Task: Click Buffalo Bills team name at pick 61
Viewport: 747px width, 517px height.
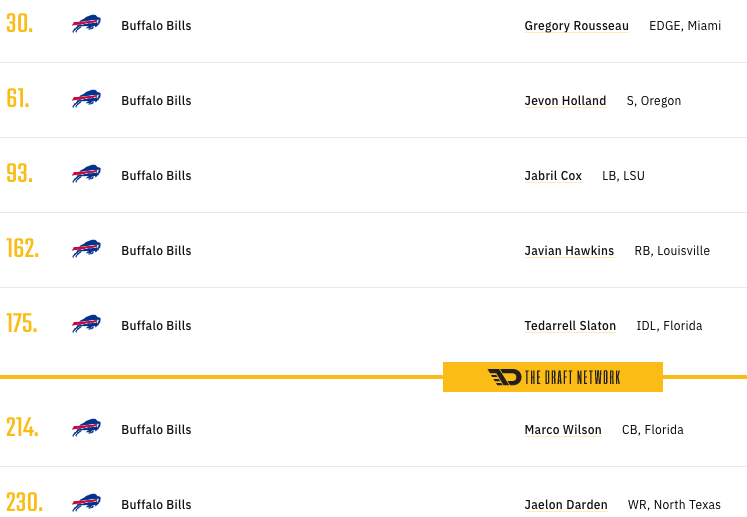Action: [x=156, y=101]
